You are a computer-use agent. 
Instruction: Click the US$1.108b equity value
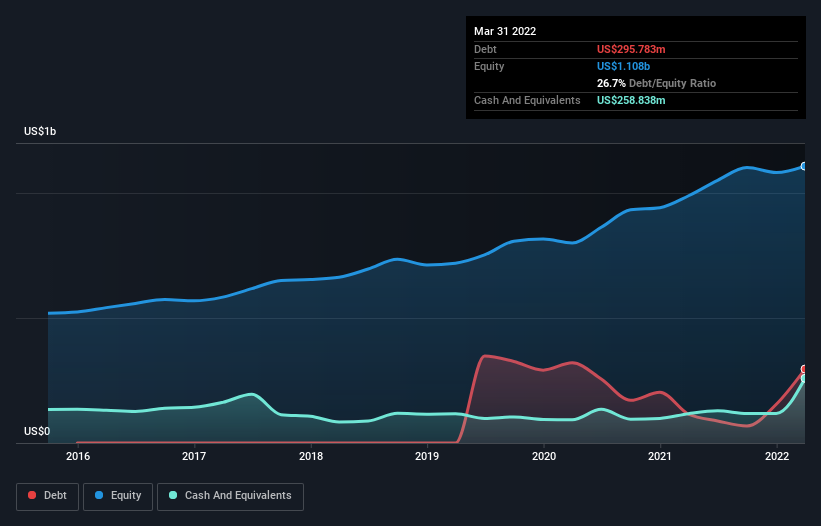tap(623, 66)
